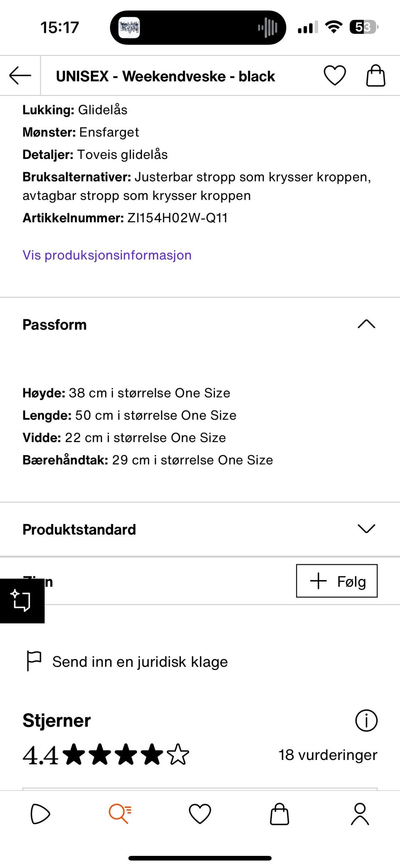Open bag icon in bottom navigation
Image resolution: width=400 pixels, height=868 pixels.
tap(280, 814)
